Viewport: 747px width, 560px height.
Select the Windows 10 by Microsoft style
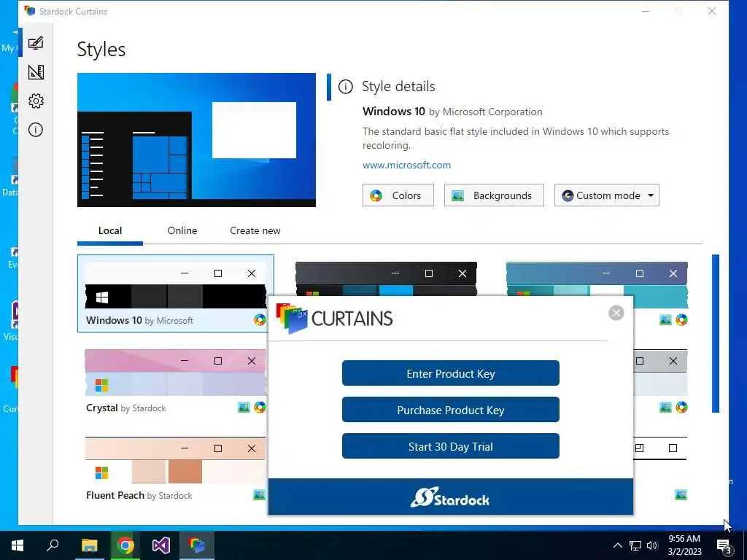[x=175, y=293]
